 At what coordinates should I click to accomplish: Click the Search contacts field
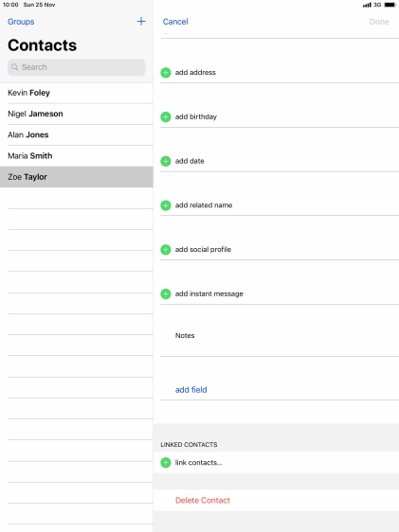(77, 67)
